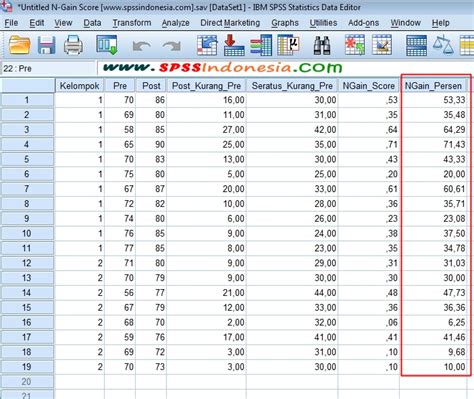
Task: Click Post cell value 90 in row 4
Action: tap(151, 144)
